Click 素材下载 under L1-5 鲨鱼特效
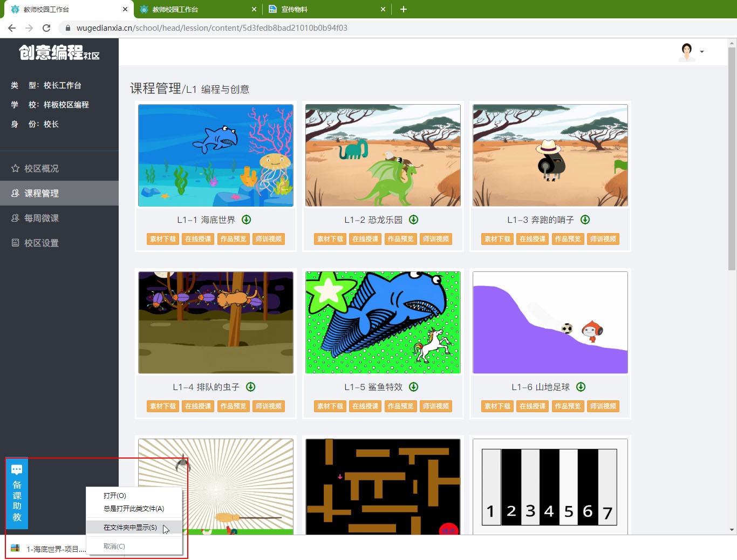This screenshot has width=737, height=560. coord(330,406)
